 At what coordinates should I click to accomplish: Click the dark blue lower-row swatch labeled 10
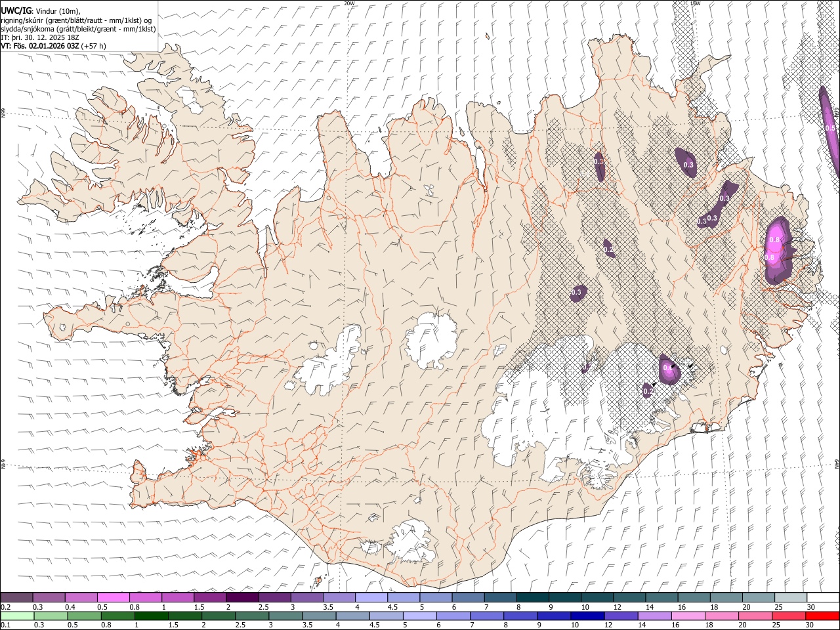587,616
